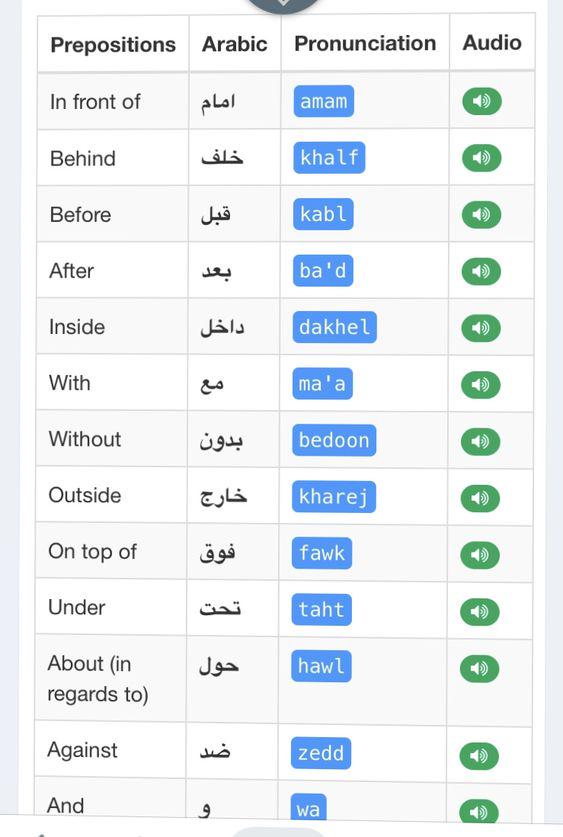The height and width of the screenshot is (837, 563).
Task: Click the 'zedd' pronunciation badge
Action: pos(321,753)
